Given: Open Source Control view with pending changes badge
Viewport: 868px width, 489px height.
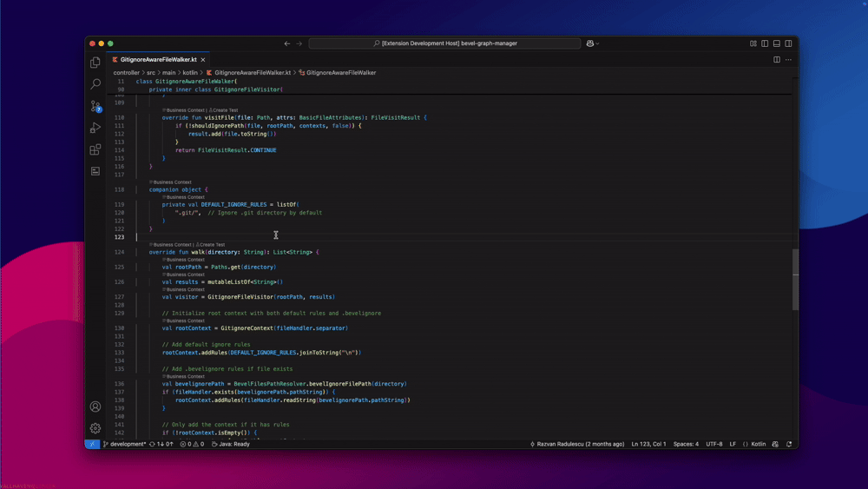Looking at the screenshot, I should tap(95, 106).
